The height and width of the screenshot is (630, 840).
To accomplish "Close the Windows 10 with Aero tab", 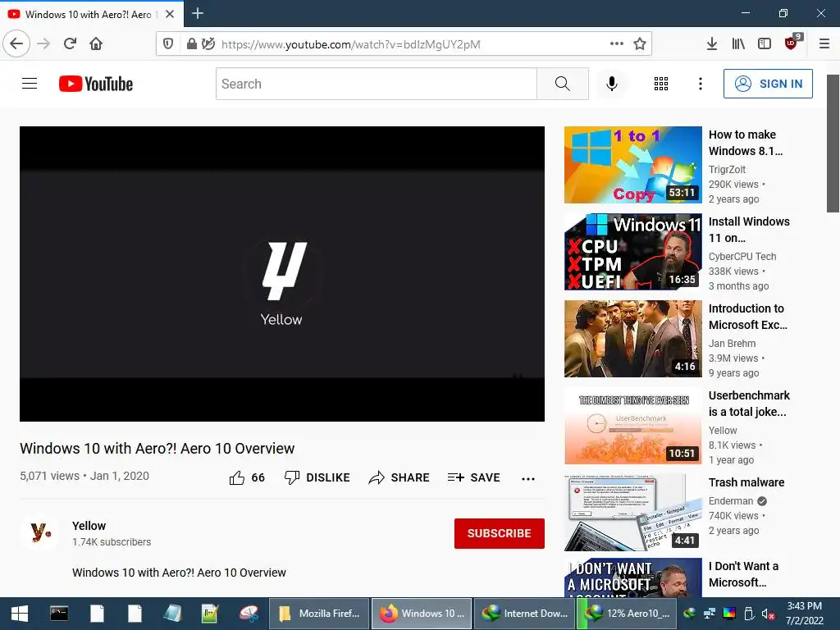I will [x=170, y=14].
